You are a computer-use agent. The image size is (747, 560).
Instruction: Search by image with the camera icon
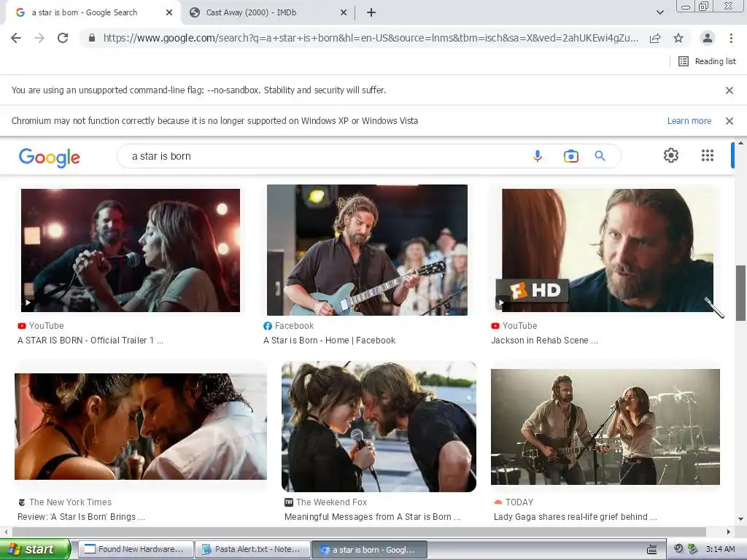[x=570, y=156]
